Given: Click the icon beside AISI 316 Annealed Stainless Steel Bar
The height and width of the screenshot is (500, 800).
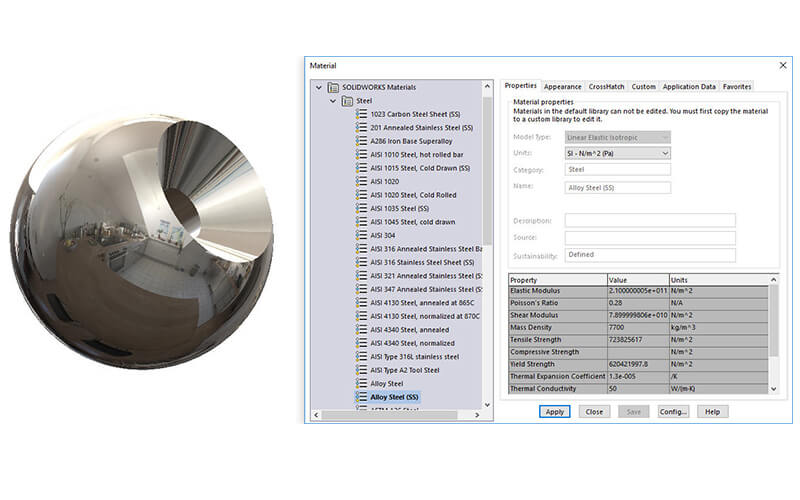Looking at the screenshot, I should [x=361, y=249].
